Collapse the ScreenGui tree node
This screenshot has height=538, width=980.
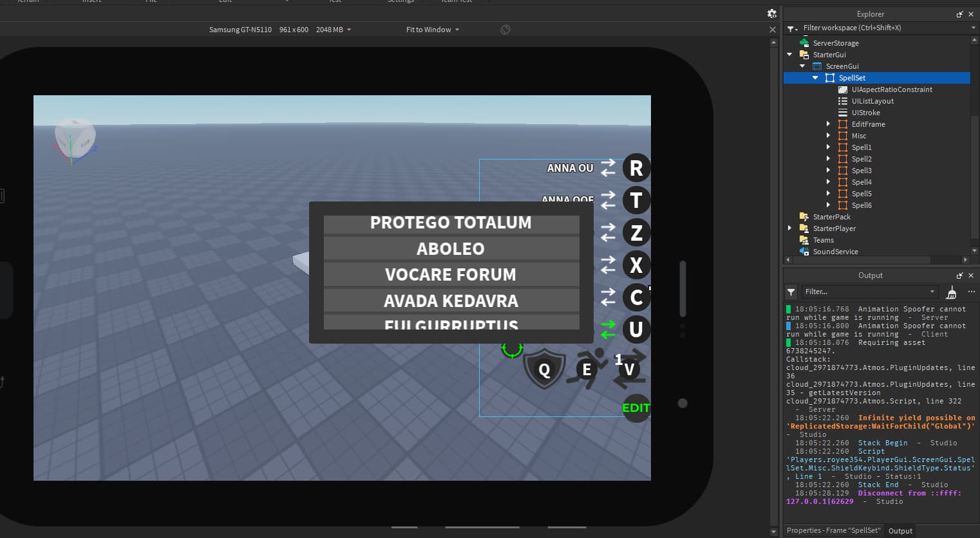[802, 66]
